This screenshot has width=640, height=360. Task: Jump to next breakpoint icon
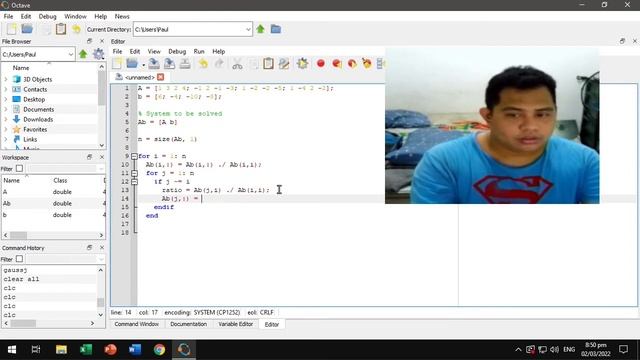336,63
